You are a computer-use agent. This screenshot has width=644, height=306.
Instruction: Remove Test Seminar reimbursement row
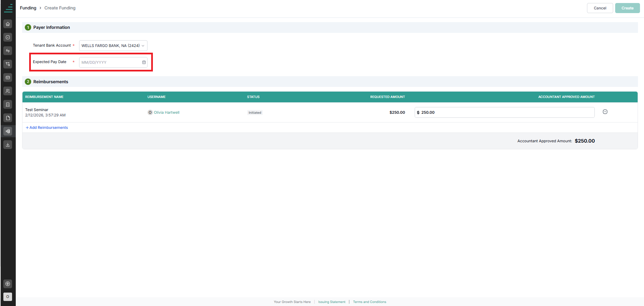605,112
